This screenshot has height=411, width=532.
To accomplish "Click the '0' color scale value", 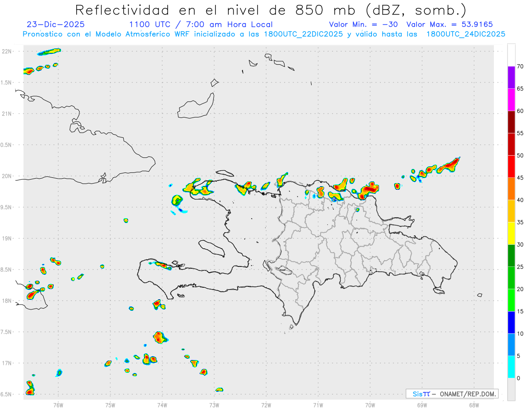I will (519, 378).
